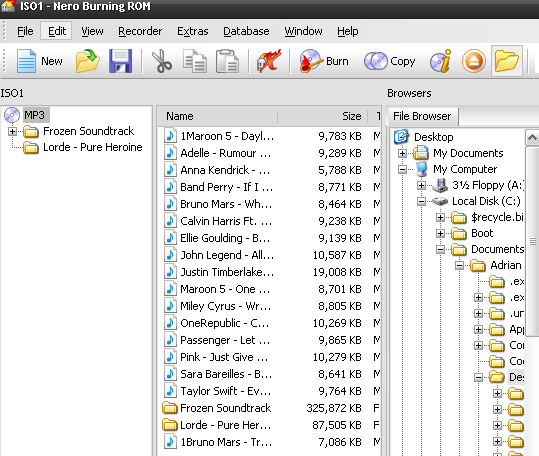This screenshot has height=456, width=539.
Task: Click the burning plug Nero Express icon
Action: pyautogui.click(x=269, y=61)
